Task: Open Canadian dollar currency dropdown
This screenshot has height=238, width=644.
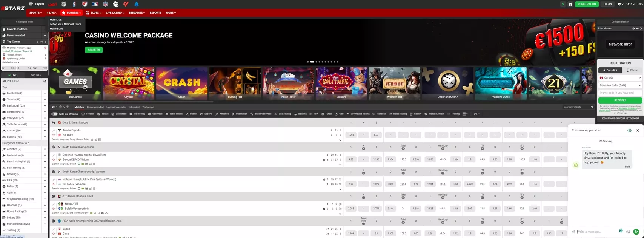Action: [620, 85]
